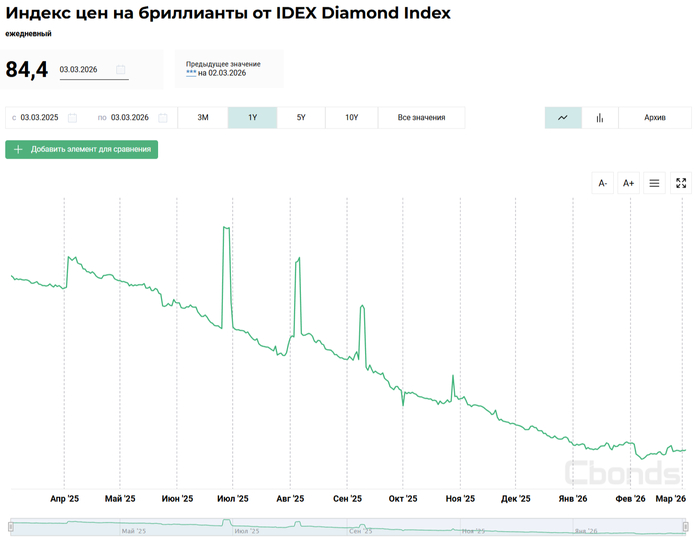Click the hidden previous value *** link
The height and width of the screenshot is (544, 700).
click(x=191, y=73)
